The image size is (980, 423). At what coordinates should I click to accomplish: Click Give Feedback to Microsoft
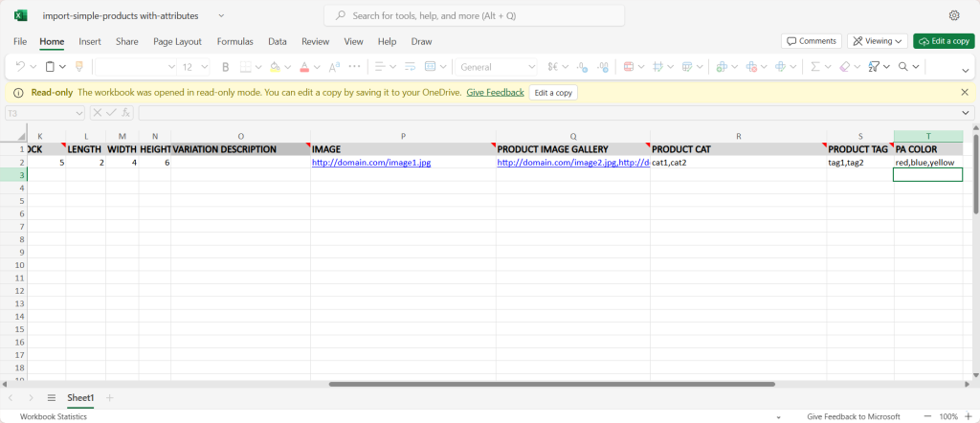click(x=853, y=416)
